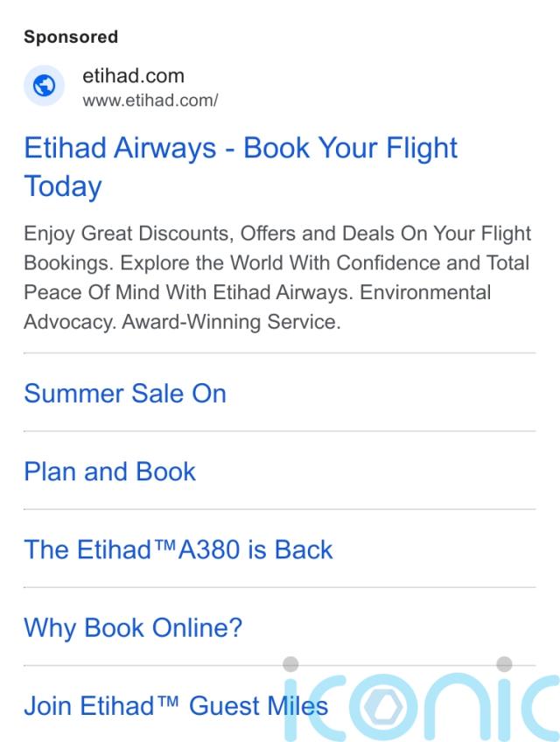The height and width of the screenshot is (742, 560).
Task: Click the hexagon icon inside the iconic watermark
Action: 384,706
